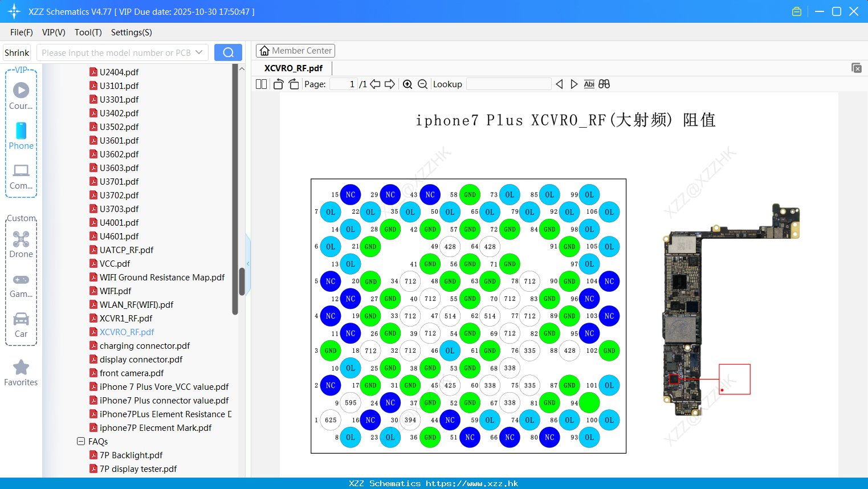Viewport: 868px width, 489px height.
Task: Click pin 46 OL pad in diagram
Action: click(450, 351)
